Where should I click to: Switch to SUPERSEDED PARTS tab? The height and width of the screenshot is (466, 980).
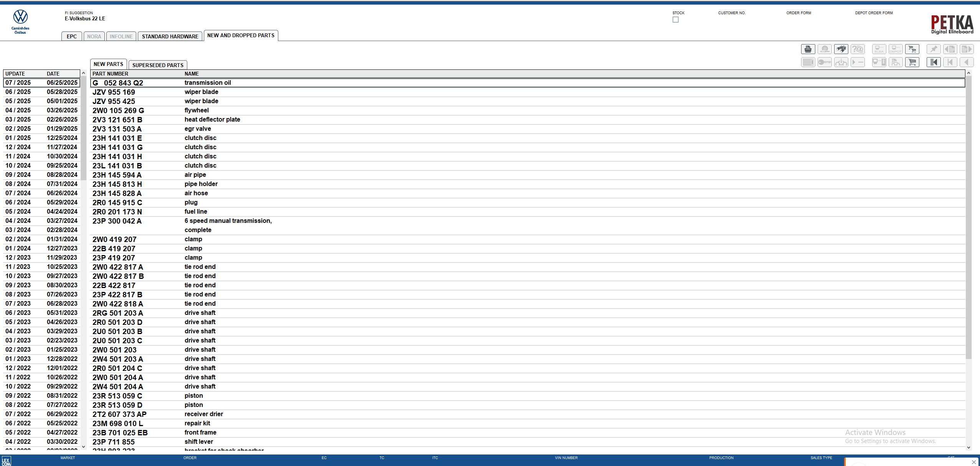coord(158,65)
